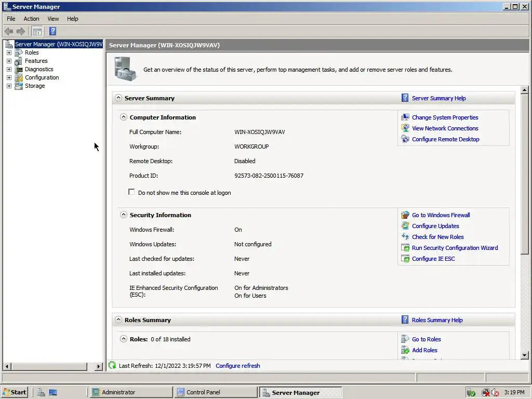Open the Help menu
The width and height of the screenshot is (532, 399).
pos(72,19)
